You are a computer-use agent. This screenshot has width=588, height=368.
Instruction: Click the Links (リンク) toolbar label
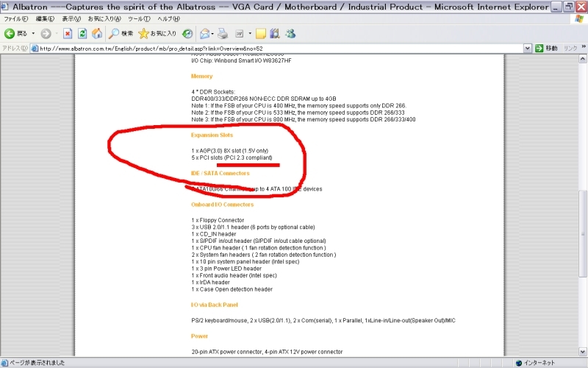click(570, 48)
